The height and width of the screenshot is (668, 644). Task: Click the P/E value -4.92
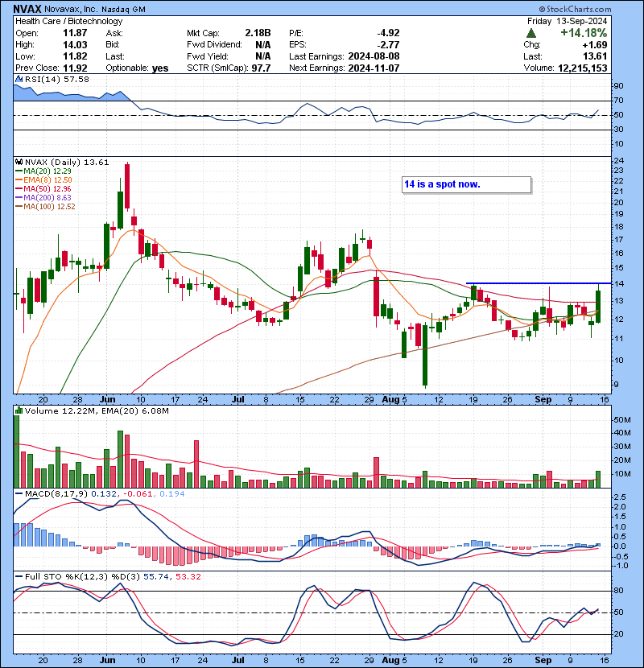(388, 33)
